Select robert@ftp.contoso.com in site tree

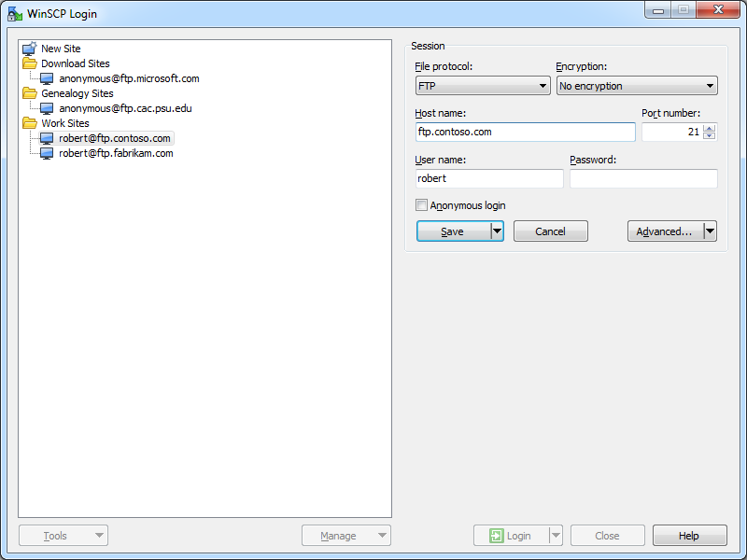click(114, 138)
